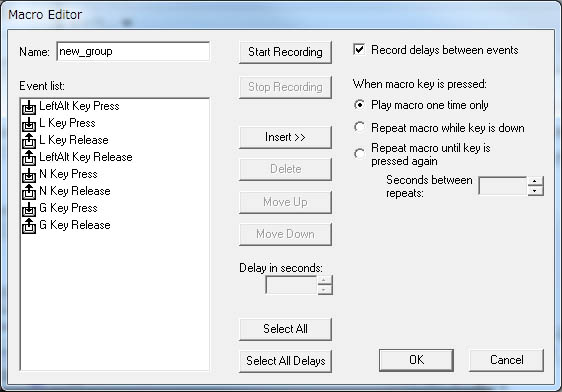The image size is (562, 392).
Task: Select the G Key Press event icon
Action: click(x=29, y=209)
